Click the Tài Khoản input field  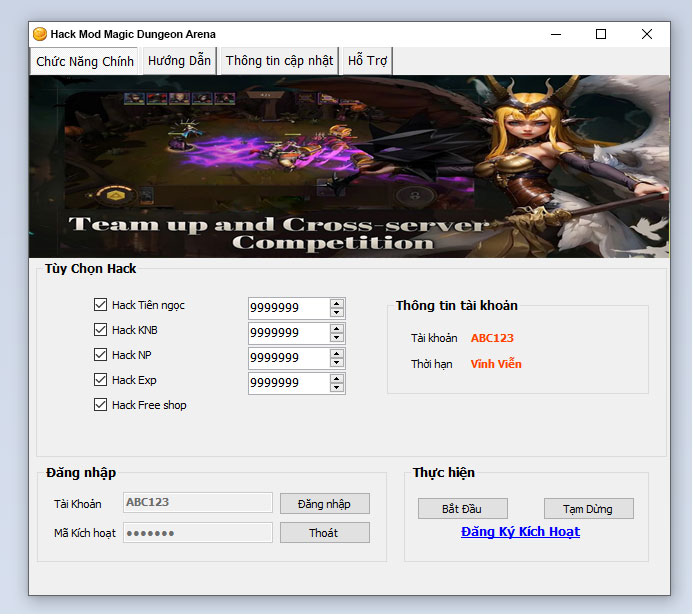point(198,502)
